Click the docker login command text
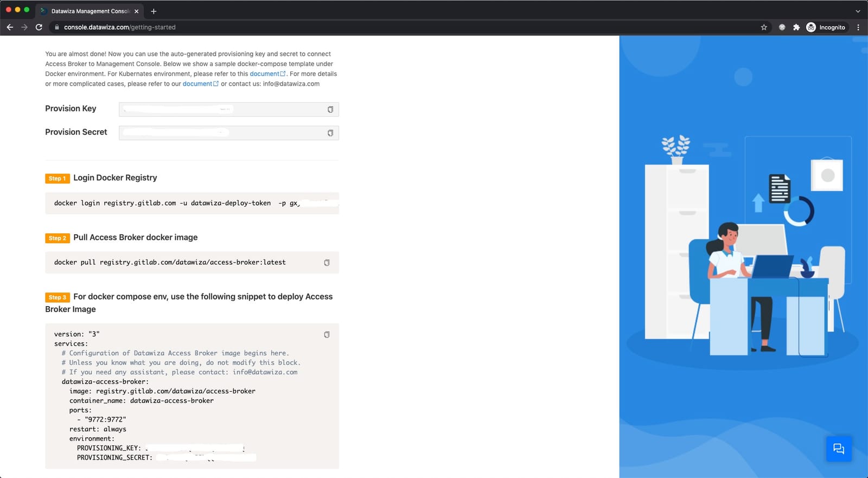This screenshot has width=868, height=478. (x=176, y=203)
